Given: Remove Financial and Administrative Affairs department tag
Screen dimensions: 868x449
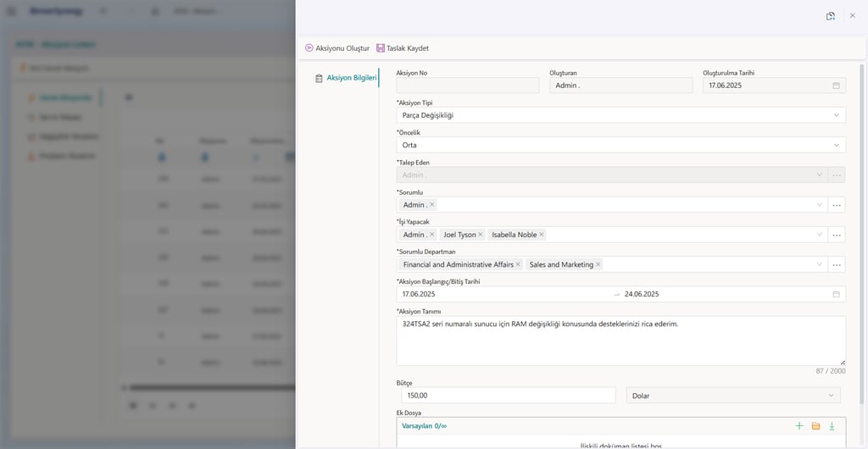Looking at the screenshot, I should [x=518, y=264].
